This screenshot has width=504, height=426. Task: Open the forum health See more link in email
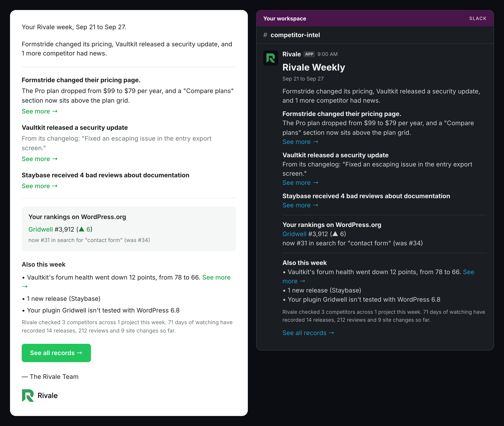pos(216,277)
